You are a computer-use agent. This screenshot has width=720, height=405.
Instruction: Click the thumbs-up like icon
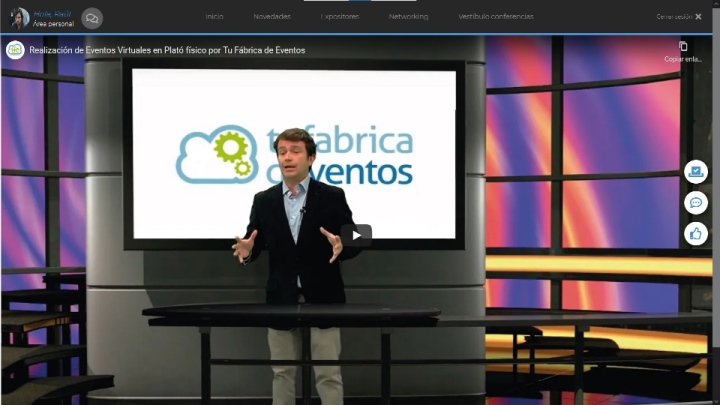pos(696,234)
